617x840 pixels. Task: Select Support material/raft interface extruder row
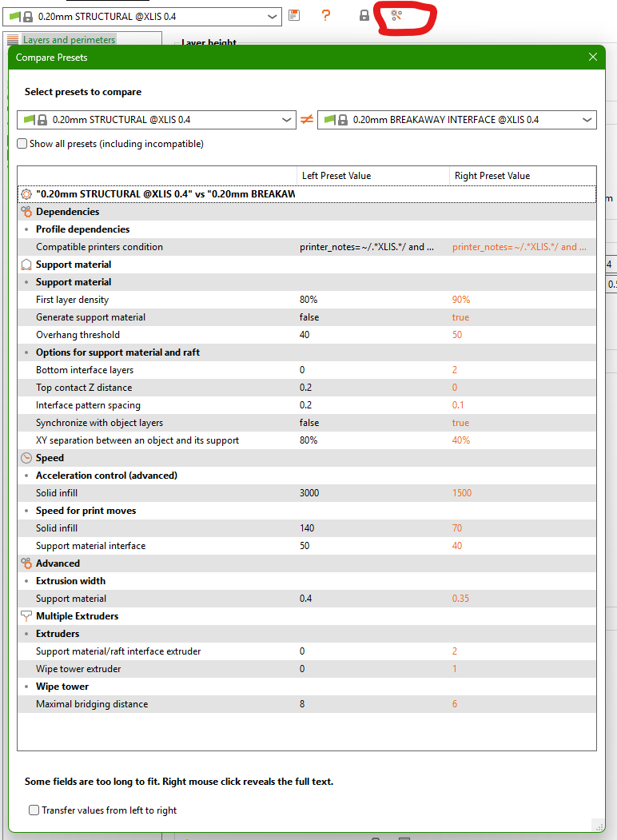[307, 651]
